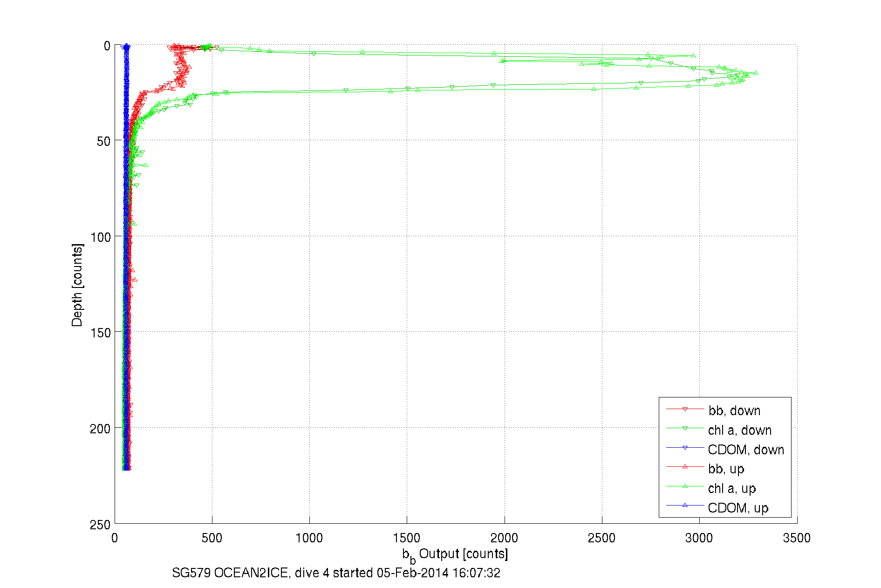Click the x-axis tick label 3500
The width and height of the screenshot is (881, 588).
797,538
